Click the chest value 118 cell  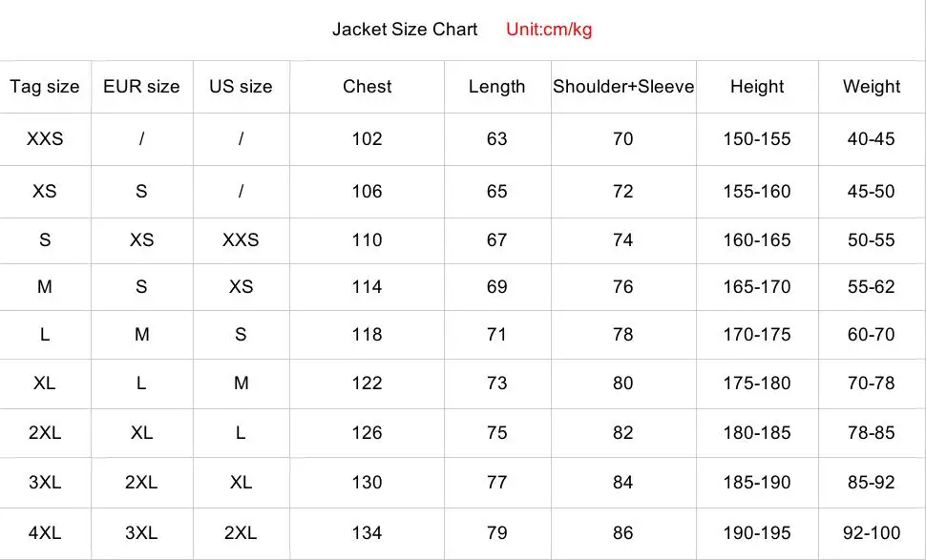[367, 335]
